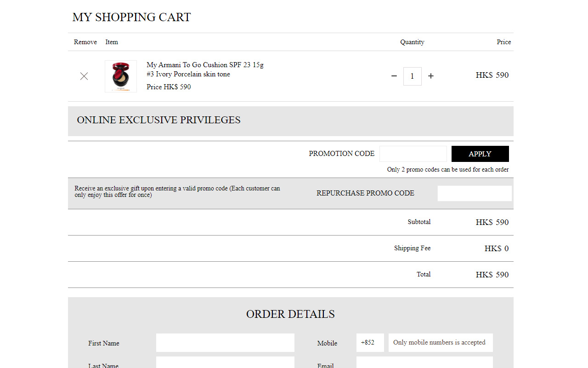Click the exclusive gift promo description text
Viewport: 588px width, 368px height.
177,191
